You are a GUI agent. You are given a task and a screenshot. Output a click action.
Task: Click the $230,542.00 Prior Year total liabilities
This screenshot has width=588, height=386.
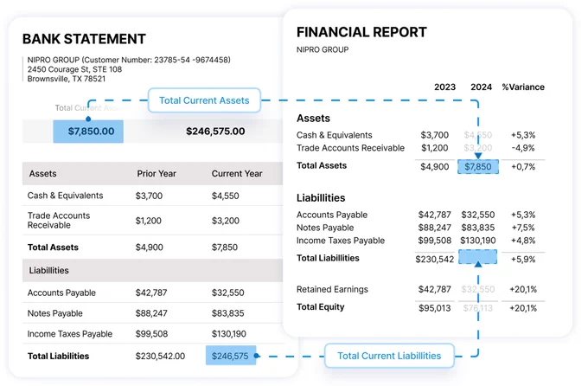click(x=160, y=356)
